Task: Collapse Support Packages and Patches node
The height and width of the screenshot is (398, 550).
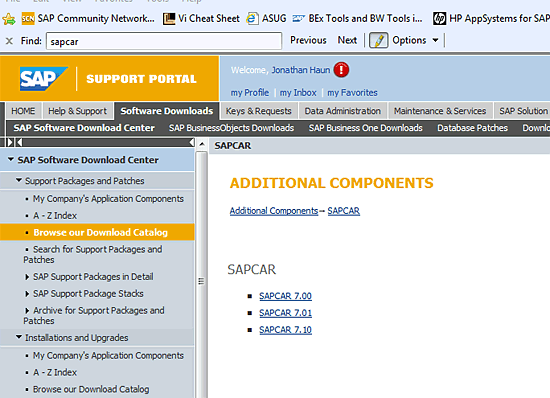Action: click(x=19, y=180)
